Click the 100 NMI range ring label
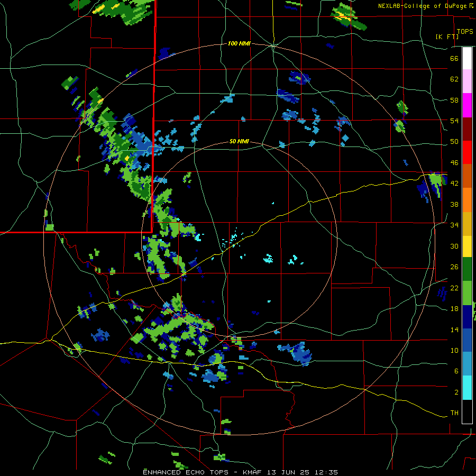The height and width of the screenshot is (476, 476). click(239, 43)
